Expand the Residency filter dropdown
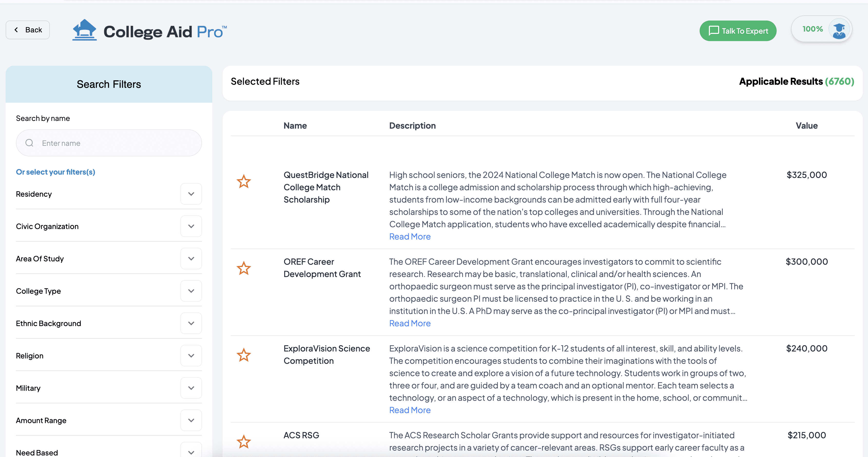The width and height of the screenshot is (868, 457). click(x=191, y=194)
